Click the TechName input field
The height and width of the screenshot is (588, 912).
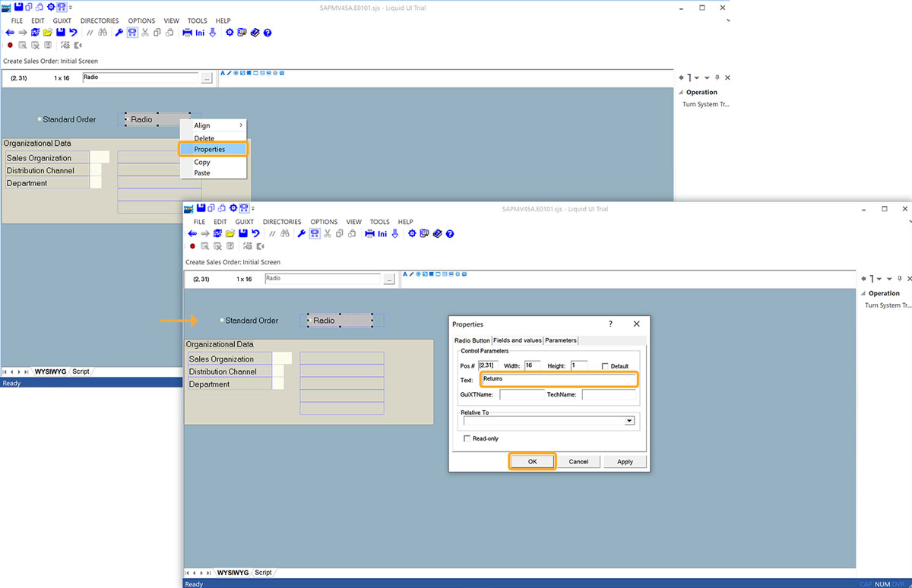609,394
